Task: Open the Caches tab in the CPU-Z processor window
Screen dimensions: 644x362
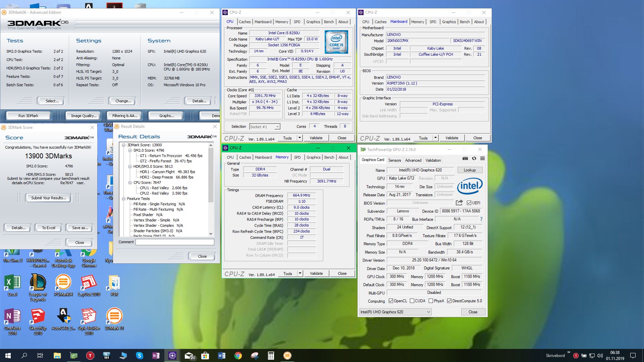Action: [245, 22]
